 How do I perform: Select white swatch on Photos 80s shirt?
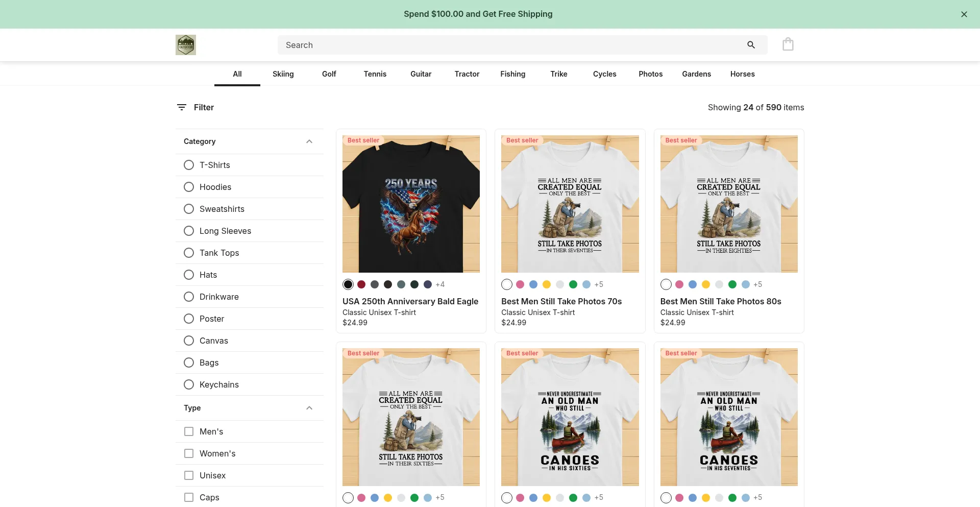(x=666, y=284)
